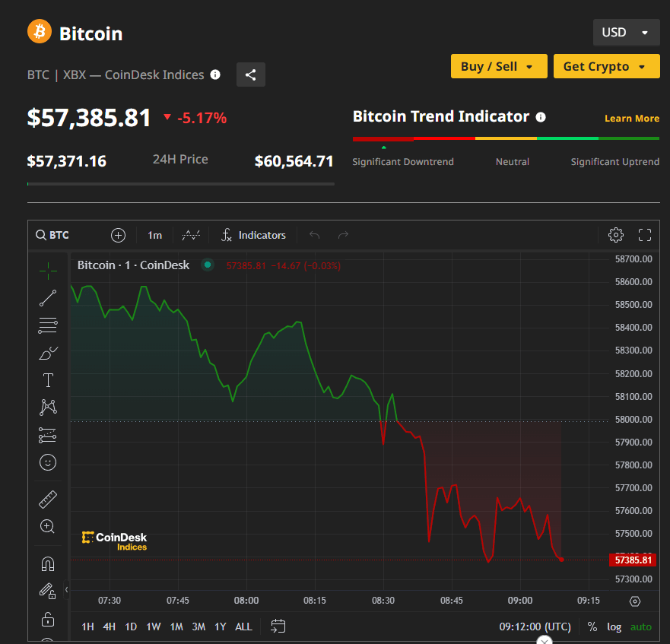Screen dimensions: 670x644
Task: Open the Fibonacci retracement tools
Action: 48,325
